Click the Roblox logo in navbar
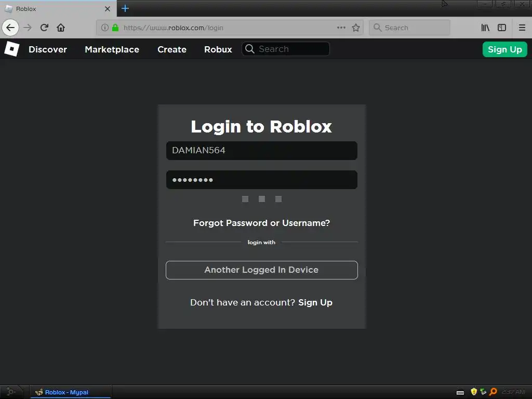Viewport: 532px width, 399px height. point(12,49)
